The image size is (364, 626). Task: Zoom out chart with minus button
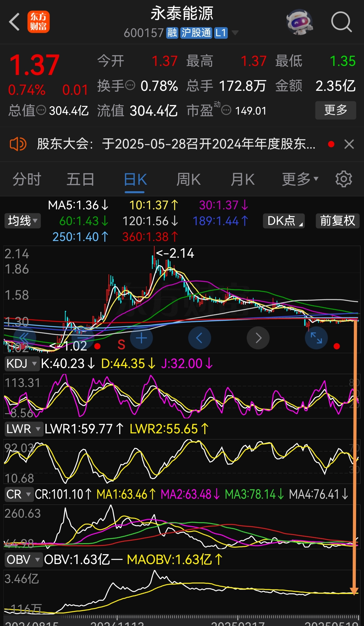click(83, 338)
